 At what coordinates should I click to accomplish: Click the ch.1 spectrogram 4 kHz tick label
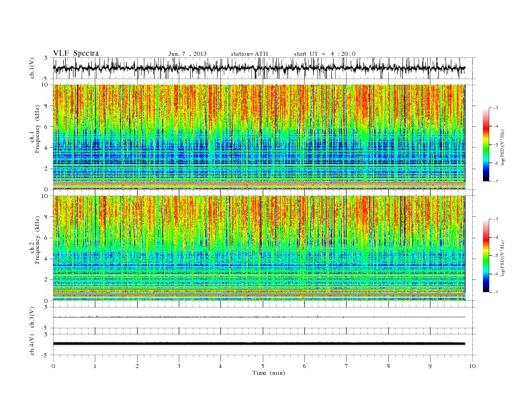(47, 148)
